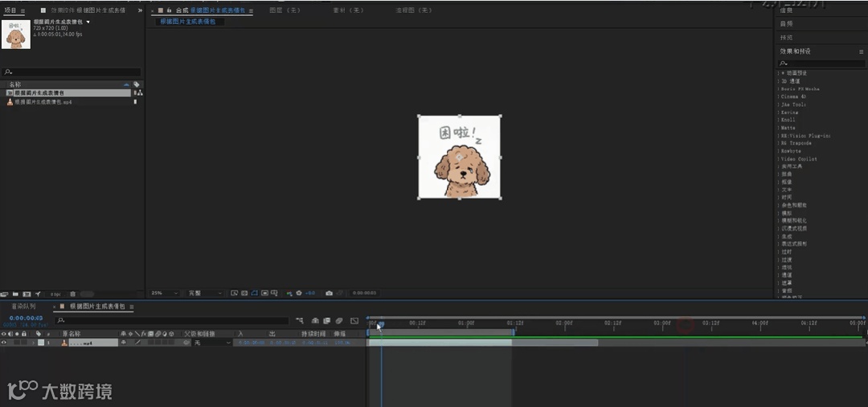The height and width of the screenshot is (407, 868).
Task: Open the 项目 panel tab
Action: pos(10,10)
